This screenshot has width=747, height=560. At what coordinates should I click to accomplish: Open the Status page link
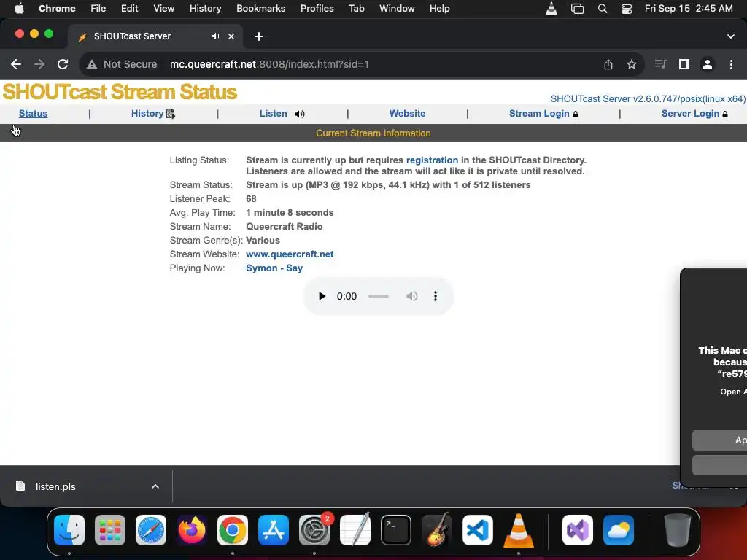(x=33, y=113)
